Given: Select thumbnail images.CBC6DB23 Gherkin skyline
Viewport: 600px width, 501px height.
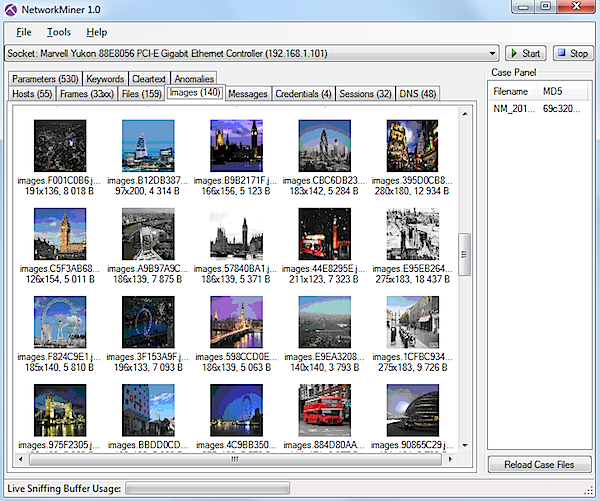Looking at the screenshot, I should pos(324,146).
